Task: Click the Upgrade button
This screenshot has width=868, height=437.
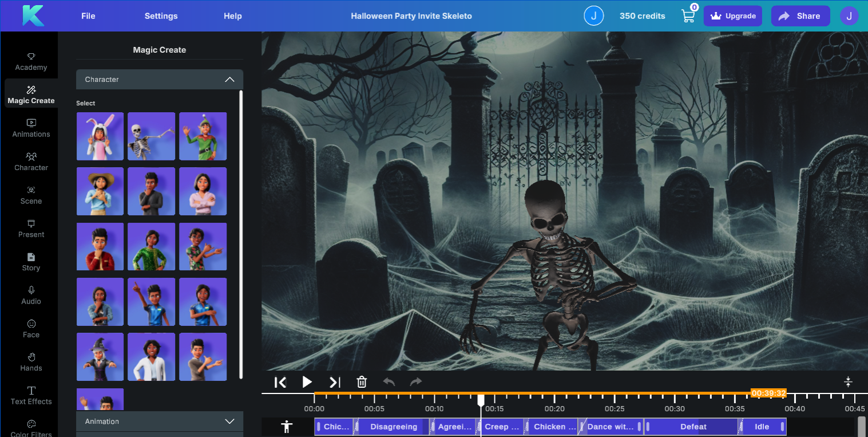Action: [732, 15]
